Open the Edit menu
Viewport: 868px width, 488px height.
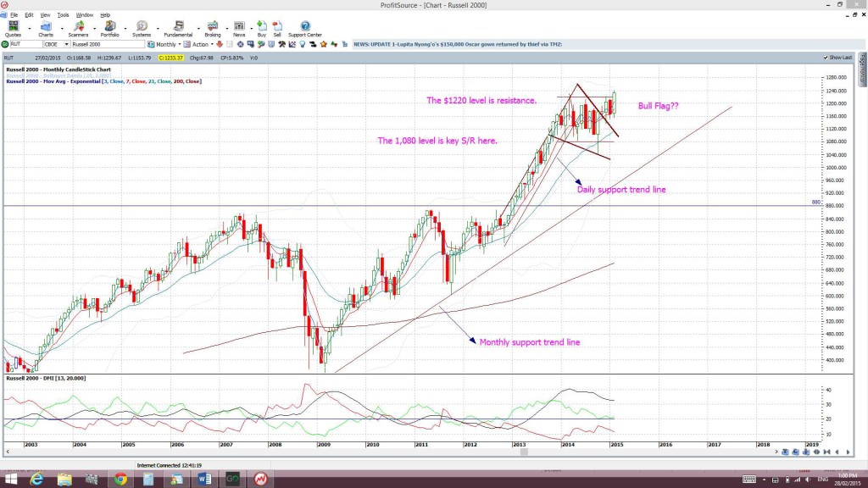point(29,15)
